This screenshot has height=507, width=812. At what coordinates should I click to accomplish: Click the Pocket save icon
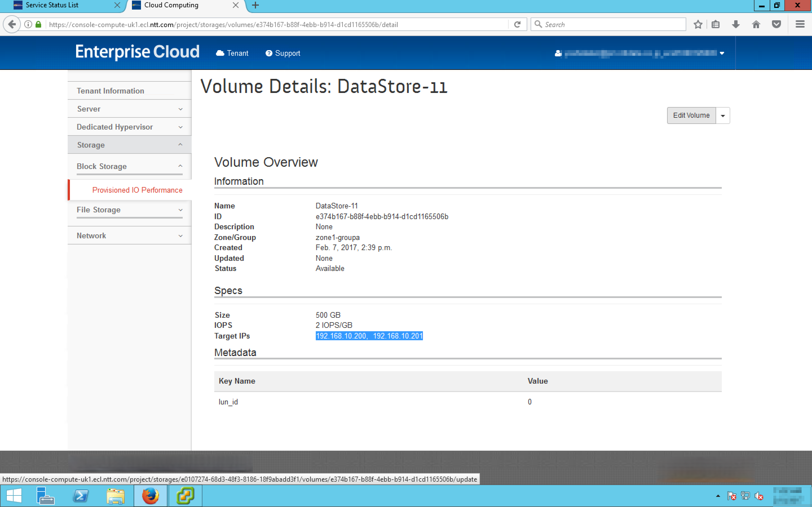[776, 25]
